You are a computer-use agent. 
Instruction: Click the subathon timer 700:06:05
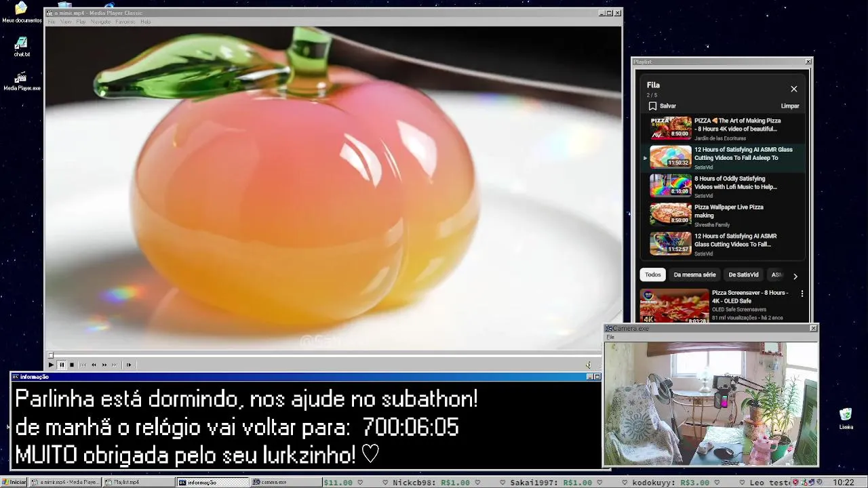coord(410,427)
